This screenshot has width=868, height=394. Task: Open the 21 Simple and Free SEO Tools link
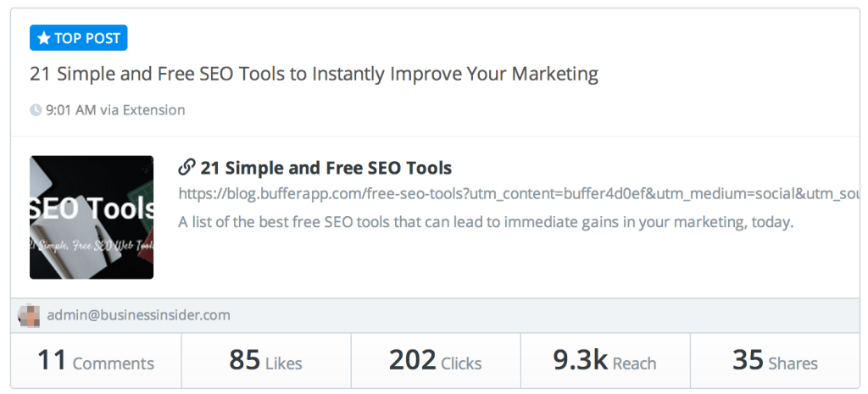point(326,168)
